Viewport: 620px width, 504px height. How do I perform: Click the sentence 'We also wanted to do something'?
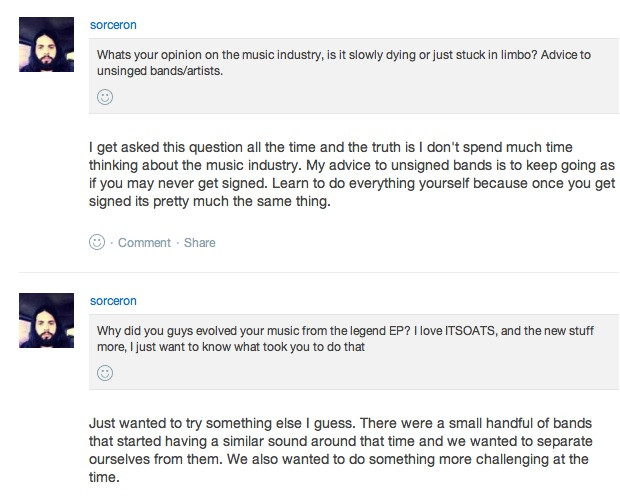pyautogui.click(x=400, y=459)
